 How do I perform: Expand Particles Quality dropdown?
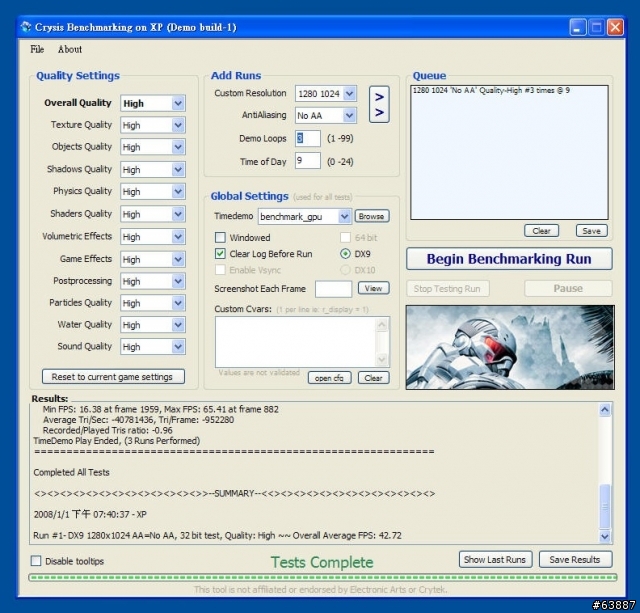(x=178, y=303)
